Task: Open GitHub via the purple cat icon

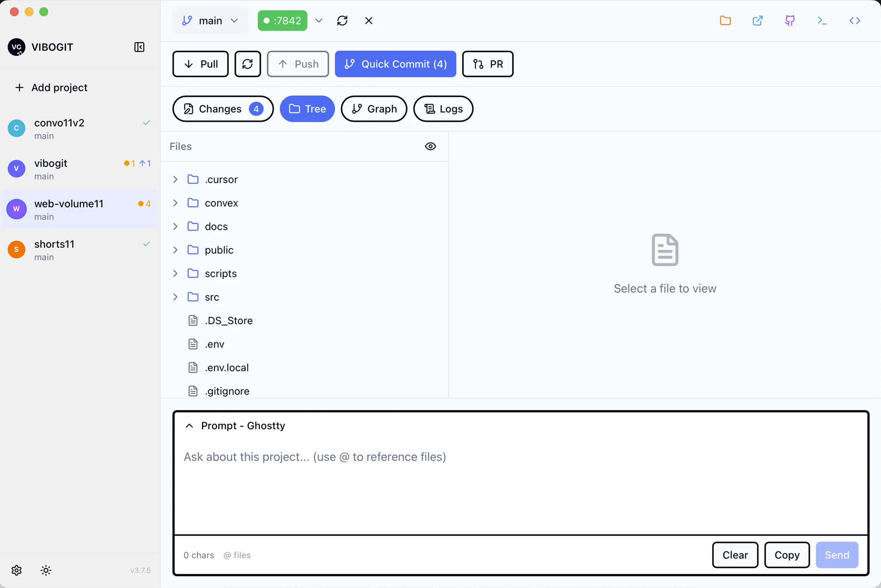Action: click(790, 21)
